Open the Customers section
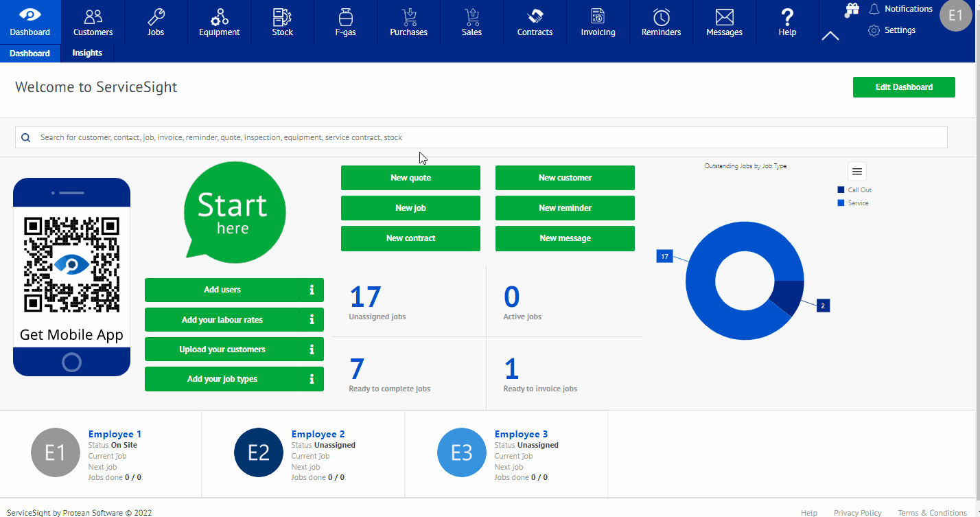Screen dimensions: 980x517 coord(93,22)
